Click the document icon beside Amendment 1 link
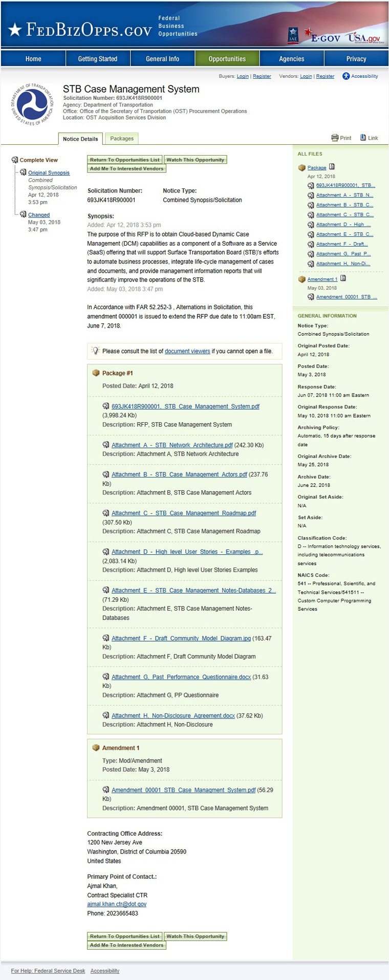This screenshot has height=980, width=389. tap(343, 278)
